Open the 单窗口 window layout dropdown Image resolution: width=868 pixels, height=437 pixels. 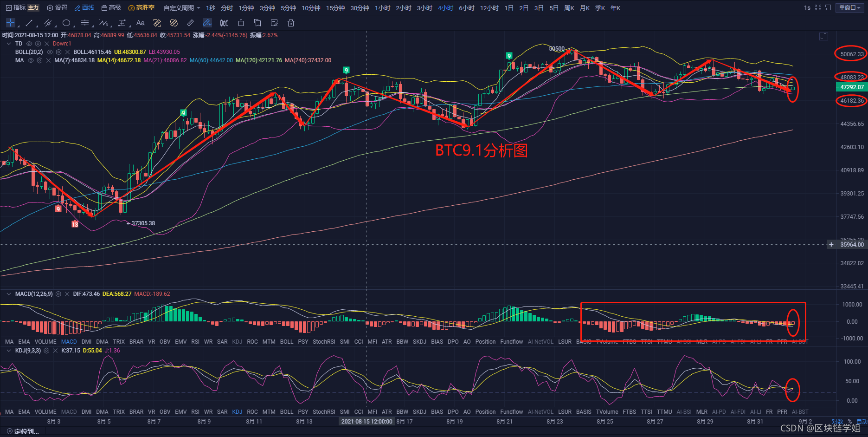click(x=849, y=8)
